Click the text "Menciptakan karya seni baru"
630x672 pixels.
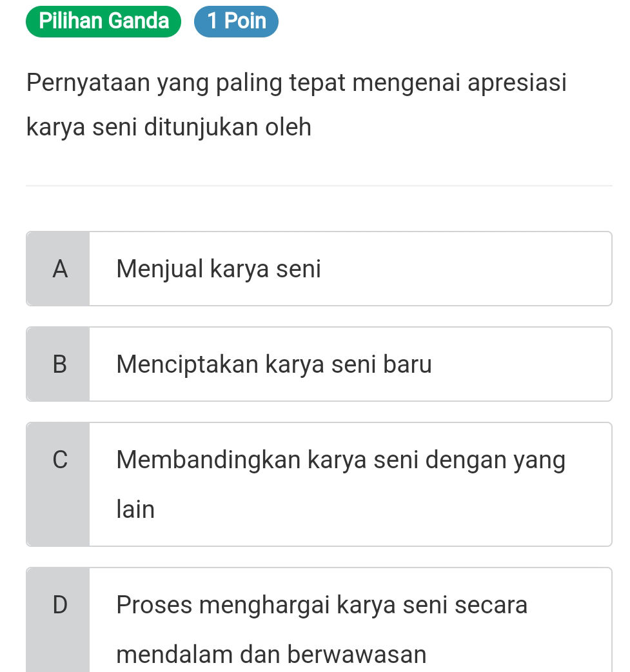(273, 364)
